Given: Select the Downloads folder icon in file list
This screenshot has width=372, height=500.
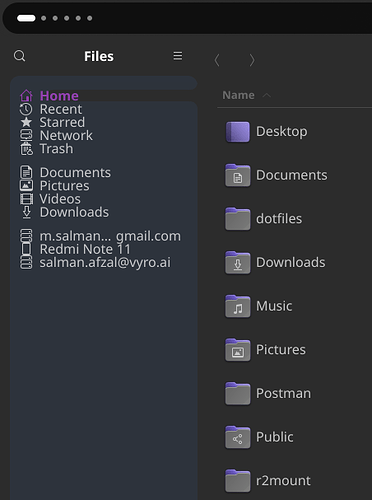Looking at the screenshot, I should pyautogui.click(x=238, y=263).
